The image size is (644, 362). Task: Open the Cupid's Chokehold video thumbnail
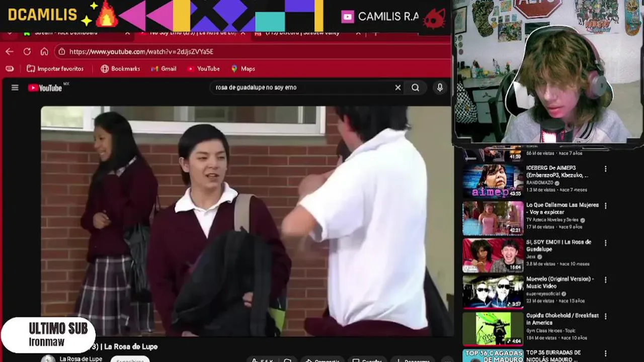[493, 329]
